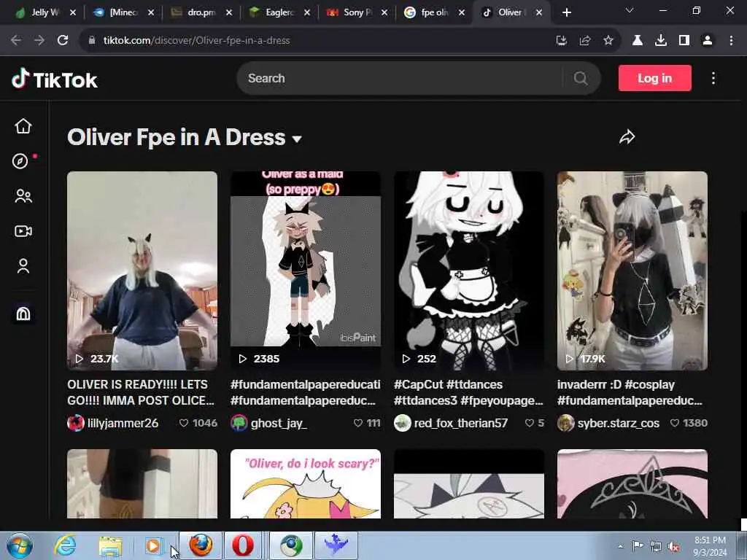This screenshot has height=560, width=747.
Task: Open syber.starz_cos profile link
Action: click(619, 423)
